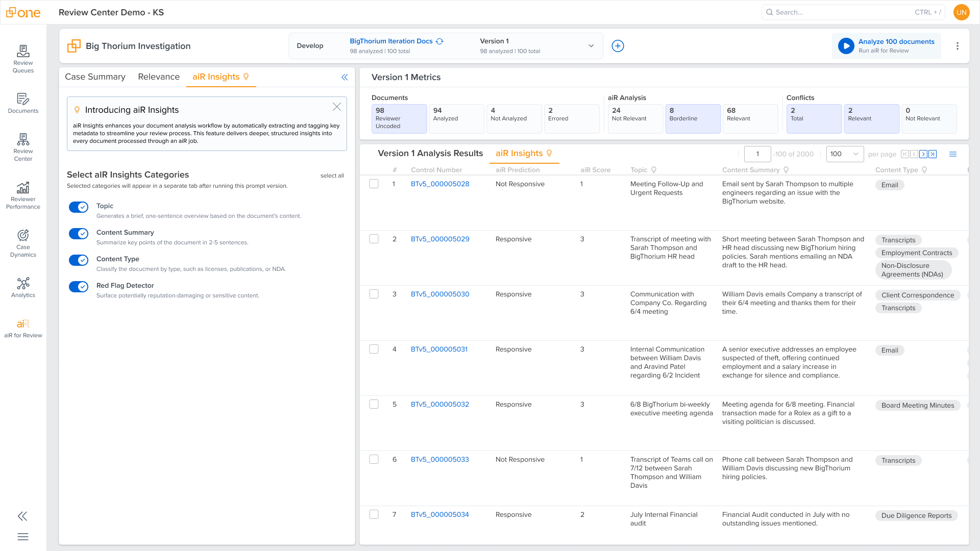Disable the Topic category toggle

79,207
